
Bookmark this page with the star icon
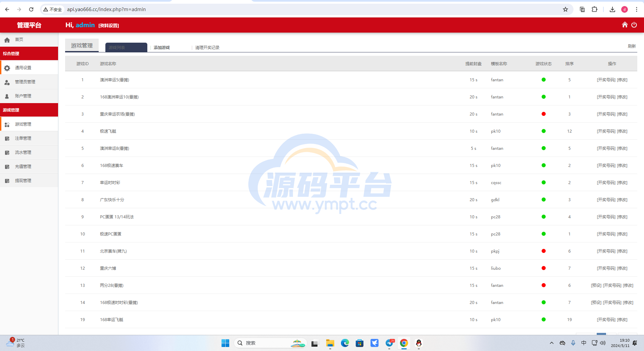pyautogui.click(x=565, y=9)
